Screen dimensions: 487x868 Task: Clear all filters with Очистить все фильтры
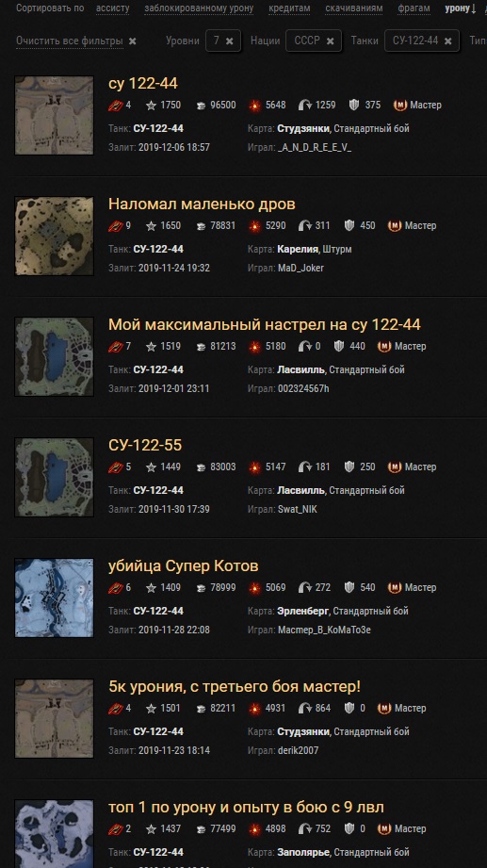tap(75, 41)
